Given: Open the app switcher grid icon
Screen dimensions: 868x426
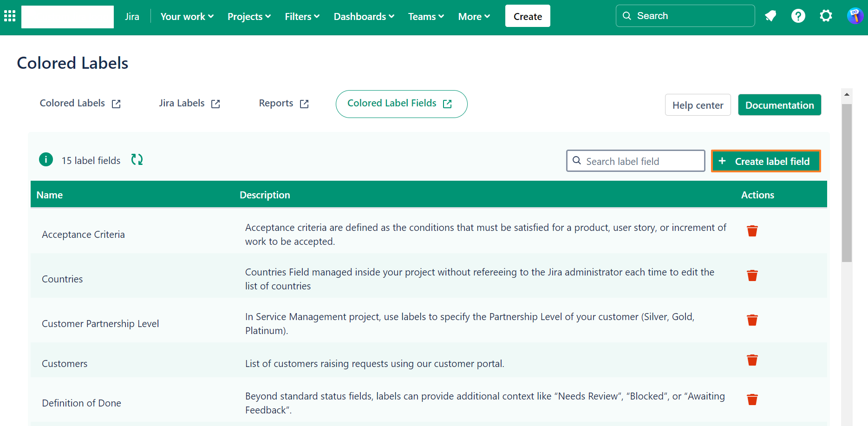Looking at the screenshot, I should [10, 16].
